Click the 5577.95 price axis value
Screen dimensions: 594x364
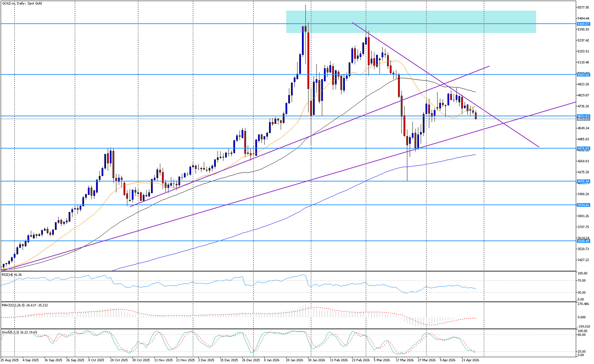coord(583,7)
